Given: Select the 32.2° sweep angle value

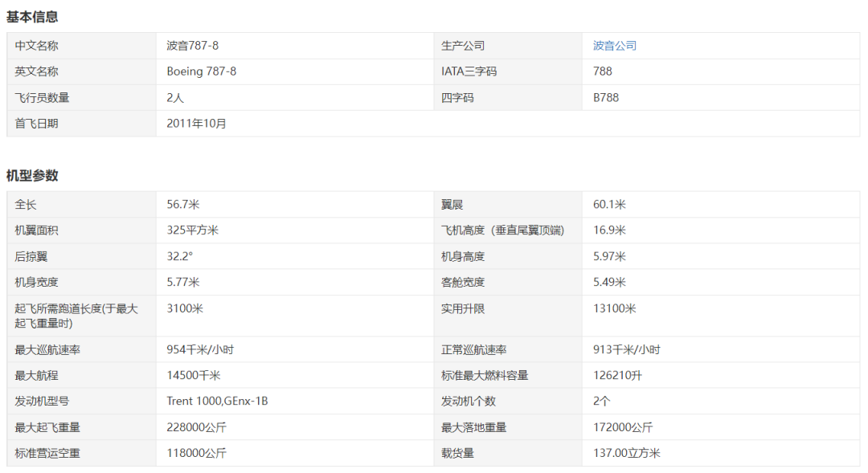Looking at the screenshot, I should pyautogui.click(x=180, y=257).
